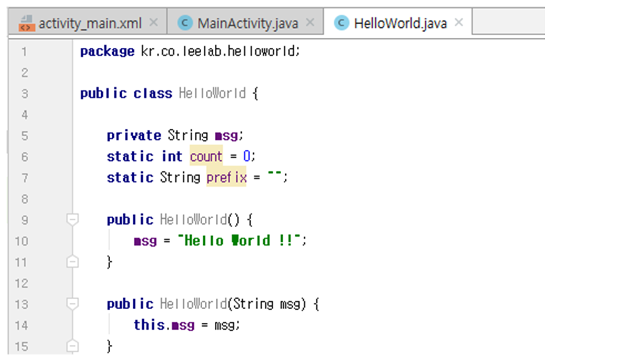Click the "Hello World !!" string literal
Image resolution: width=644 pixels, height=362 pixels.
242,241
